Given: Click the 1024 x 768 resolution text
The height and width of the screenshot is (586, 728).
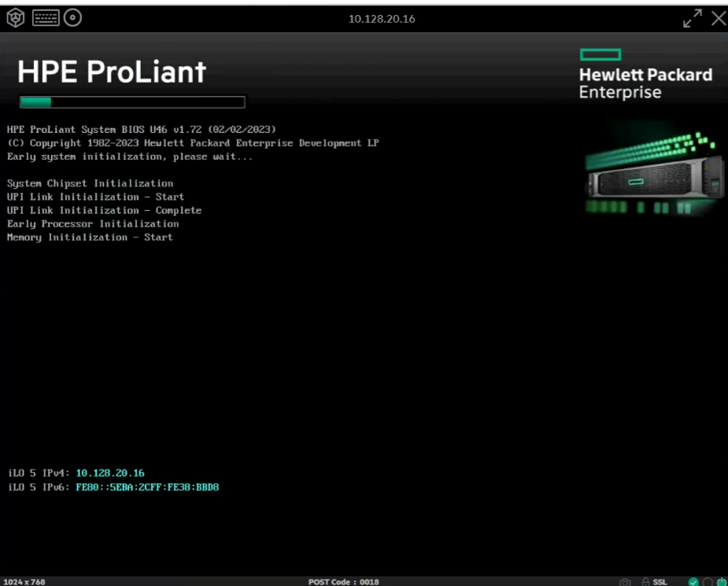Looking at the screenshot, I should point(24,582).
